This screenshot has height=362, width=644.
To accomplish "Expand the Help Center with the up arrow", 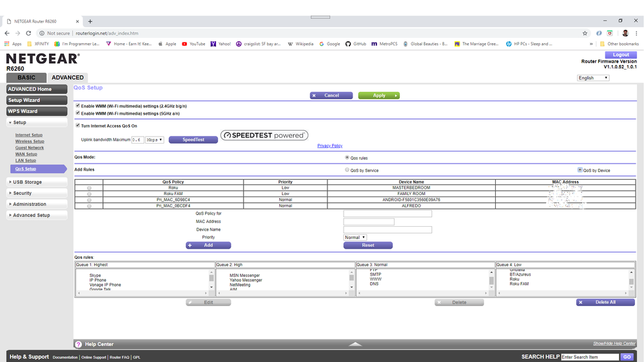I will tap(355, 345).
